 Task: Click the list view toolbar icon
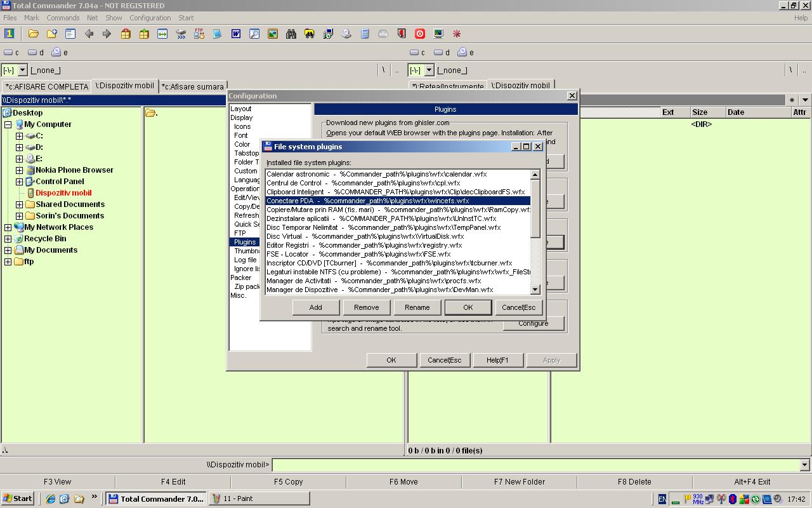point(70,34)
